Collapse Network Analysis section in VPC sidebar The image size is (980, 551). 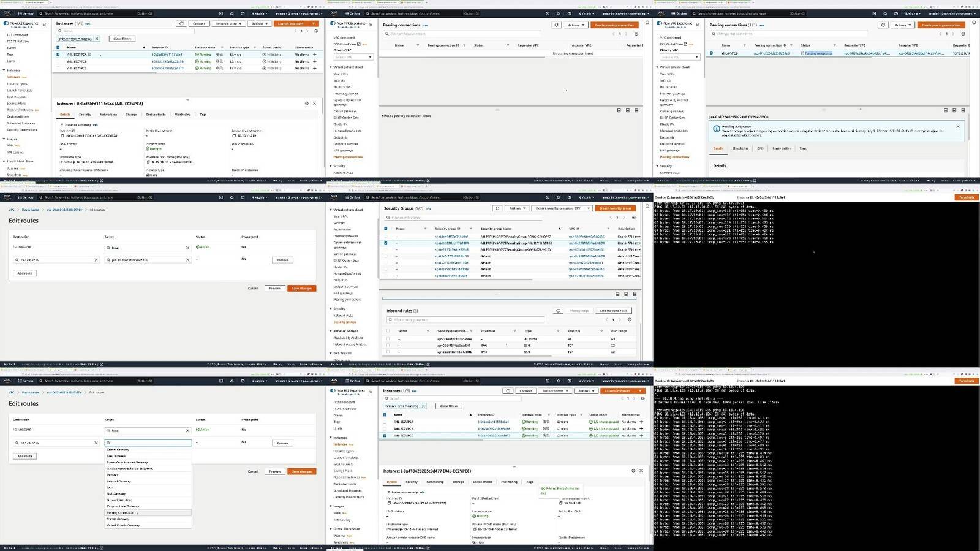point(331,330)
